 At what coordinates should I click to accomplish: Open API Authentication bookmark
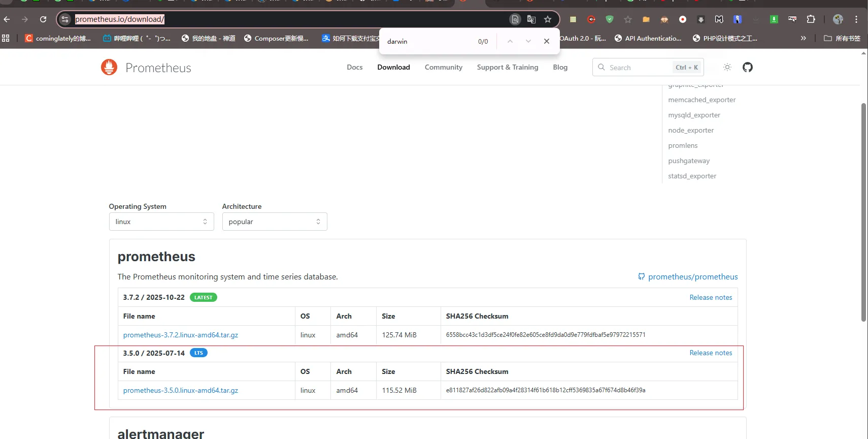point(648,38)
